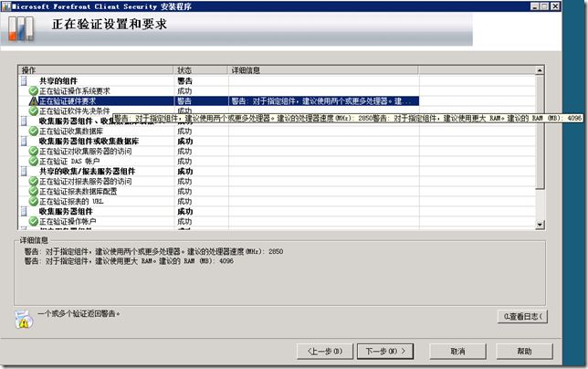Click green check icon beside 正在验证报表的 URL
This screenshot has width=588, height=369.
coord(34,201)
